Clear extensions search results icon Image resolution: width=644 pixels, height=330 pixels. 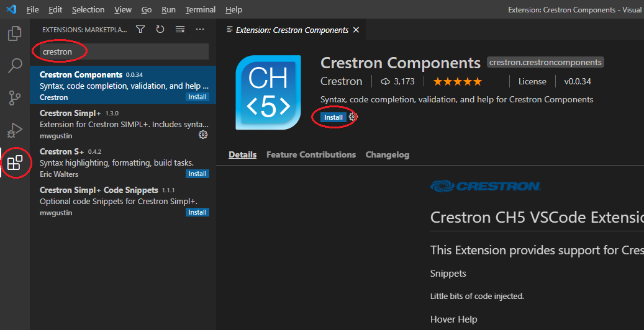click(180, 29)
